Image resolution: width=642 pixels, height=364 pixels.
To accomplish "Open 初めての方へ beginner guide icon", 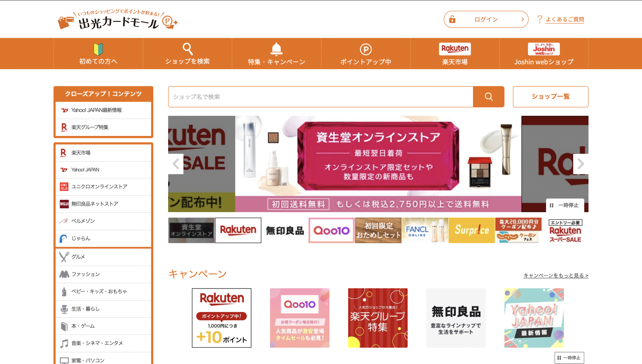I will 98,49.
